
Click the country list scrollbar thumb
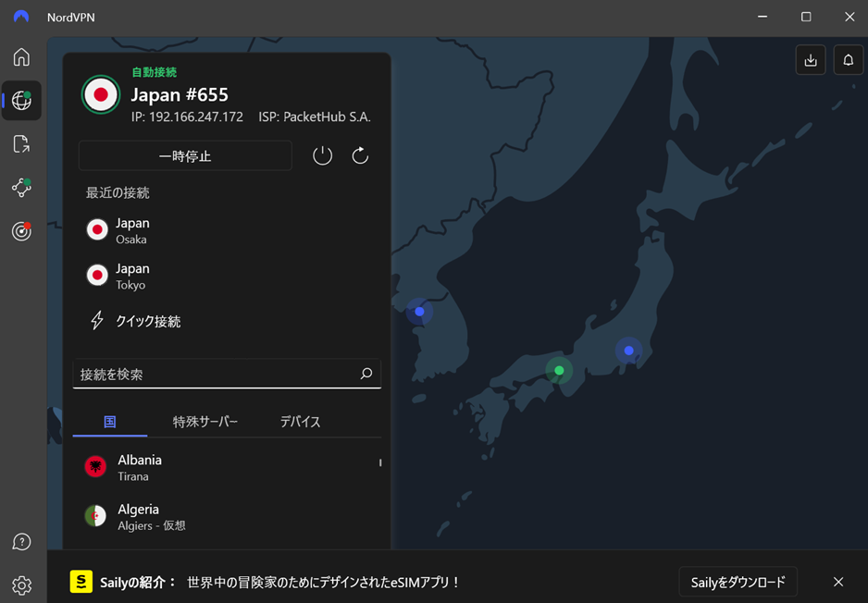point(380,462)
